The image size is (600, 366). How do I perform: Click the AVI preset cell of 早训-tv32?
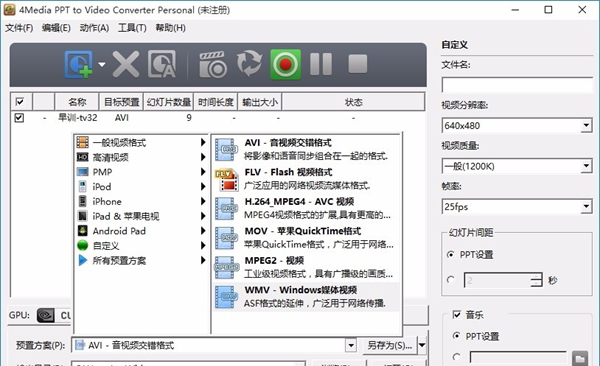[x=122, y=118]
